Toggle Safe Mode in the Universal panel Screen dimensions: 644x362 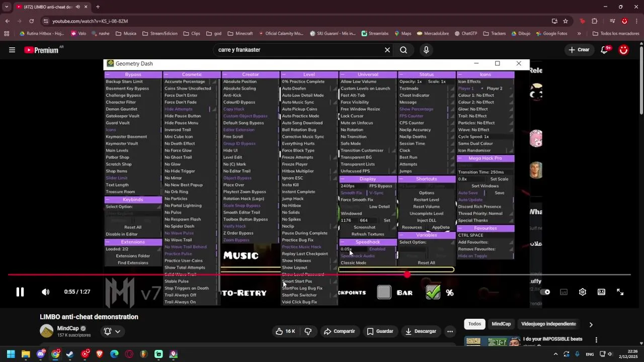351,143
